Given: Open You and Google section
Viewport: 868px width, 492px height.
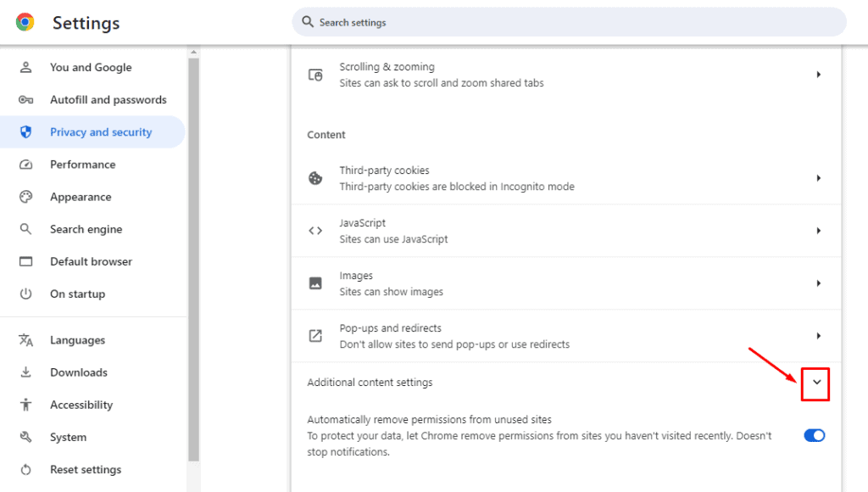Looking at the screenshot, I should click(x=92, y=67).
